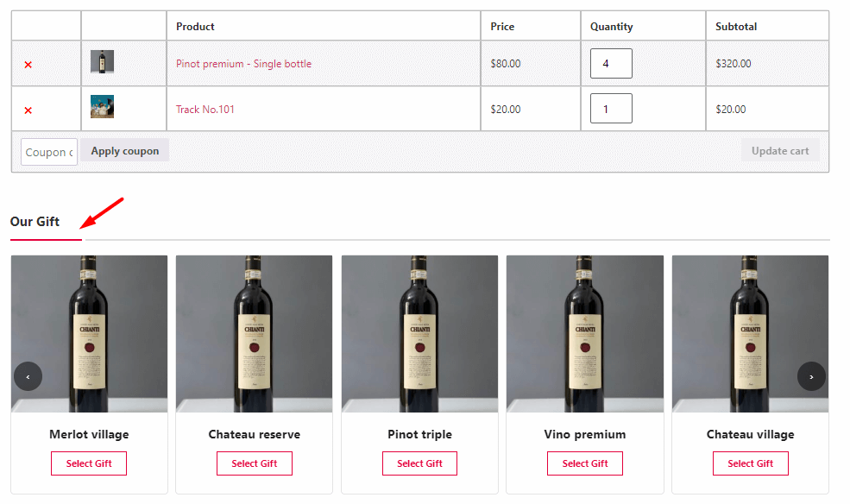Select Gift for Merlot village
The image size is (850, 504).
(x=89, y=463)
